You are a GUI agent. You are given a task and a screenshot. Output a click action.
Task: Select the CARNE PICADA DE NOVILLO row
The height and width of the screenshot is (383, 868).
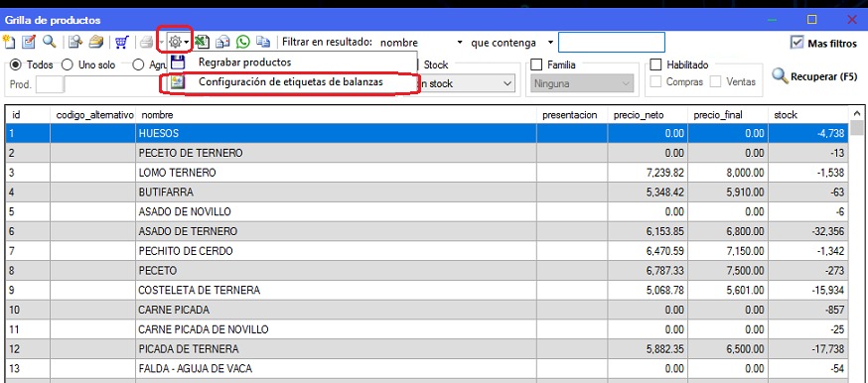pos(427,329)
